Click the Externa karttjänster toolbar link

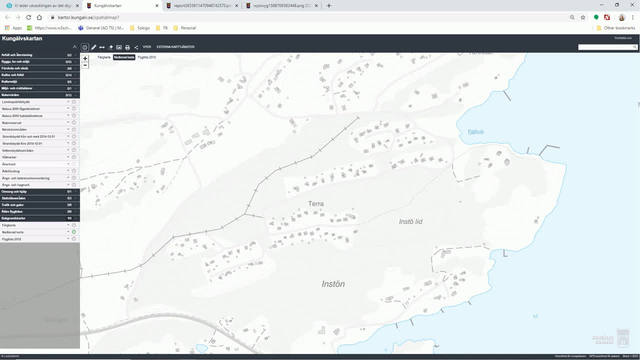coord(176,47)
